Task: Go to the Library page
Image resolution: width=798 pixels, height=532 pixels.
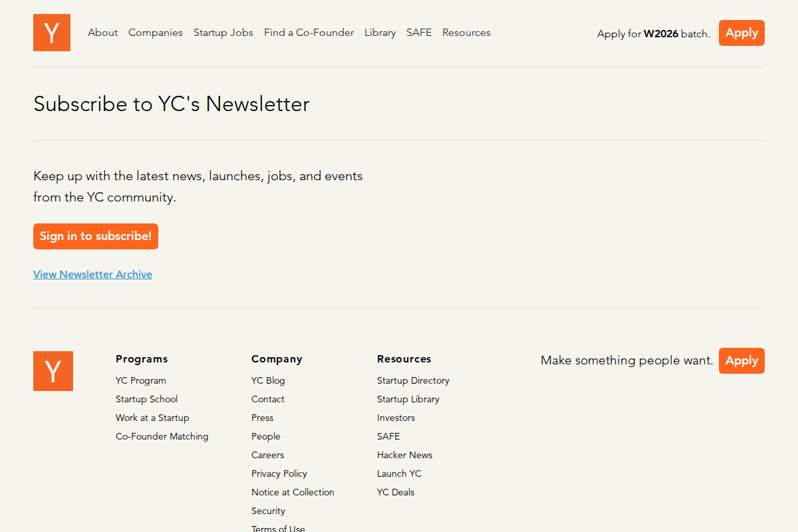Action: point(380,32)
